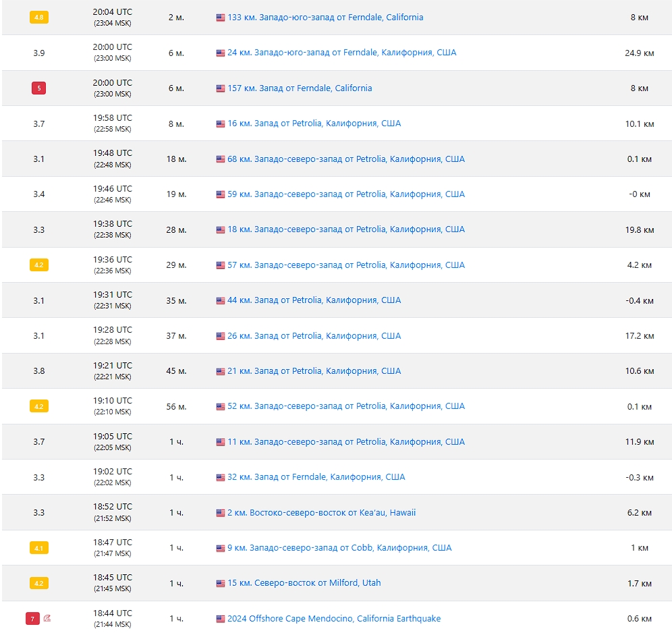Image resolution: width=672 pixels, height=633 pixels.
Task: Click US flag in 32 км Ferndale row
Action: pyautogui.click(x=220, y=477)
